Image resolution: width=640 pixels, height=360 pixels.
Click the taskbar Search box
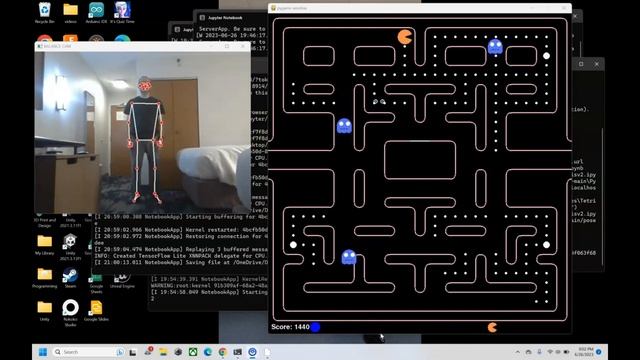click(x=89, y=352)
